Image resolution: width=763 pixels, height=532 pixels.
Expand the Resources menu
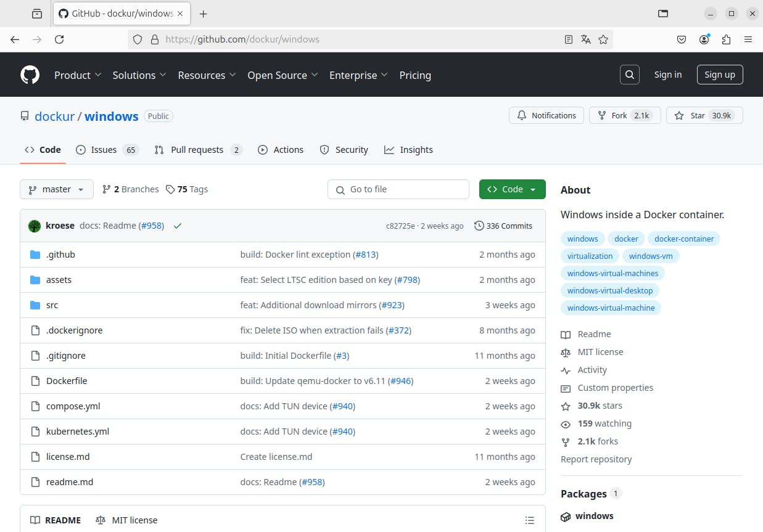(x=207, y=75)
